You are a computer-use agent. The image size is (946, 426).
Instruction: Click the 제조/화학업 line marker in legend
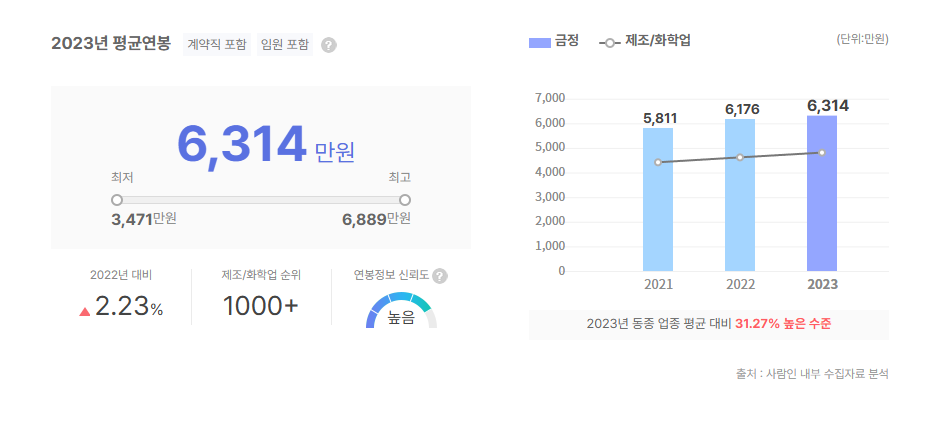click(x=610, y=42)
